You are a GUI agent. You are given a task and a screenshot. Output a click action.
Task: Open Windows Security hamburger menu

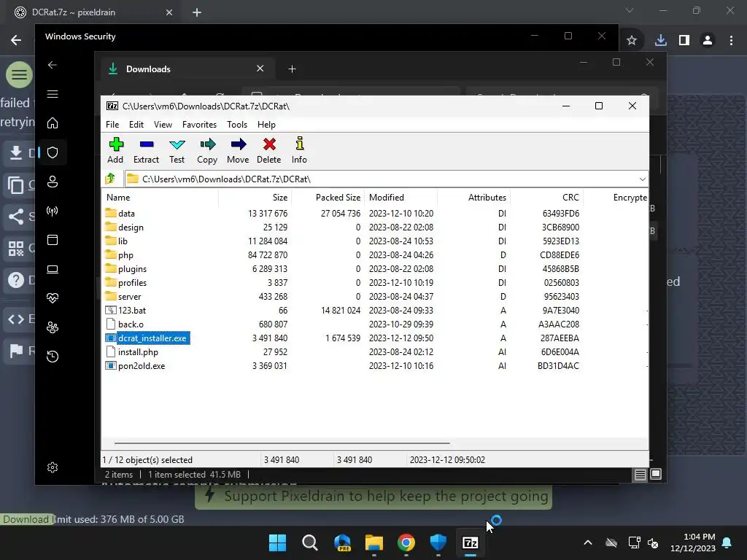tap(53, 94)
